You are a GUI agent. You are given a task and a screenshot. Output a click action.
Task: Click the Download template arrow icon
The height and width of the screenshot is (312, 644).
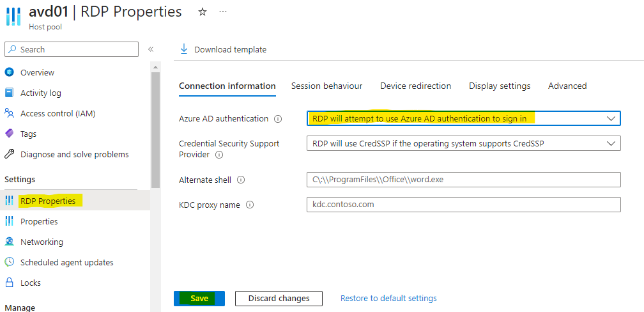coord(183,49)
